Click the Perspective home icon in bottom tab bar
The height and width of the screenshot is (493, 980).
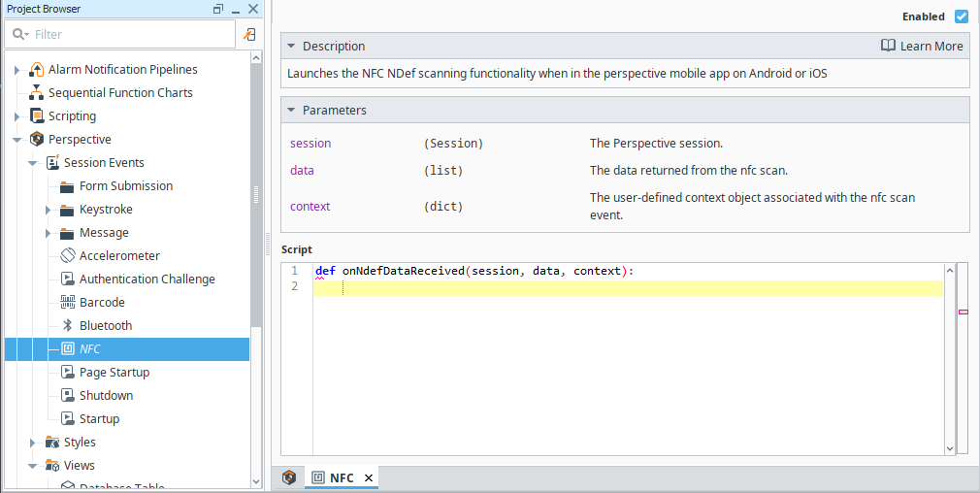click(289, 477)
